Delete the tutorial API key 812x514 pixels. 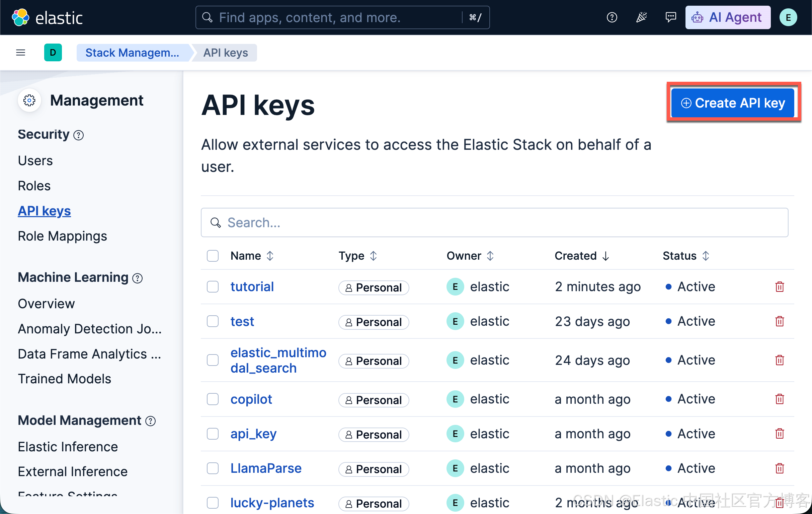[x=779, y=287]
